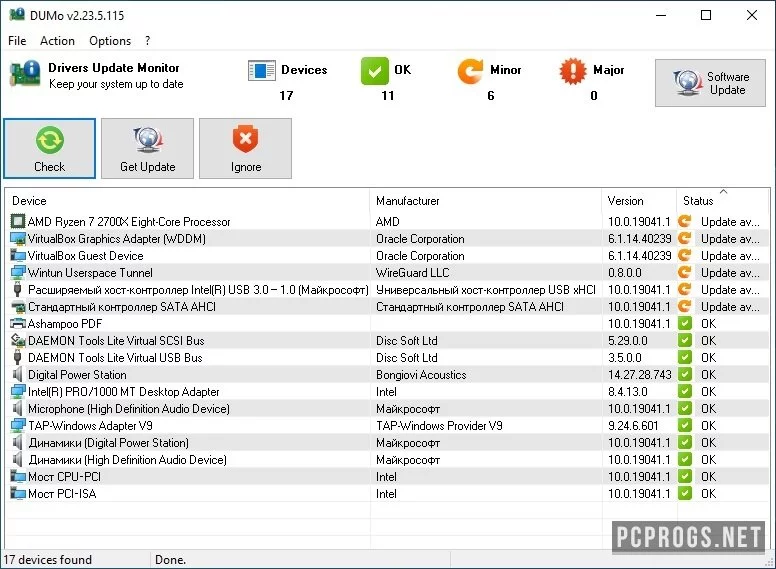Minimize the DUMo window
Viewport: 776px width, 569px height.
(x=661, y=15)
